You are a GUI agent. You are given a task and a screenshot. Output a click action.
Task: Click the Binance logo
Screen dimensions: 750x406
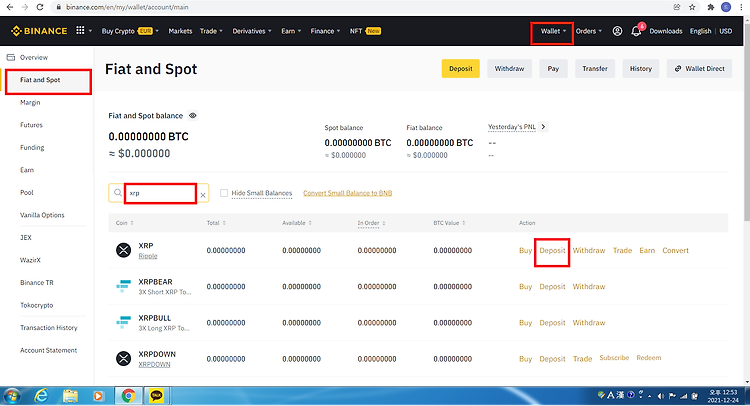click(x=39, y=31)
